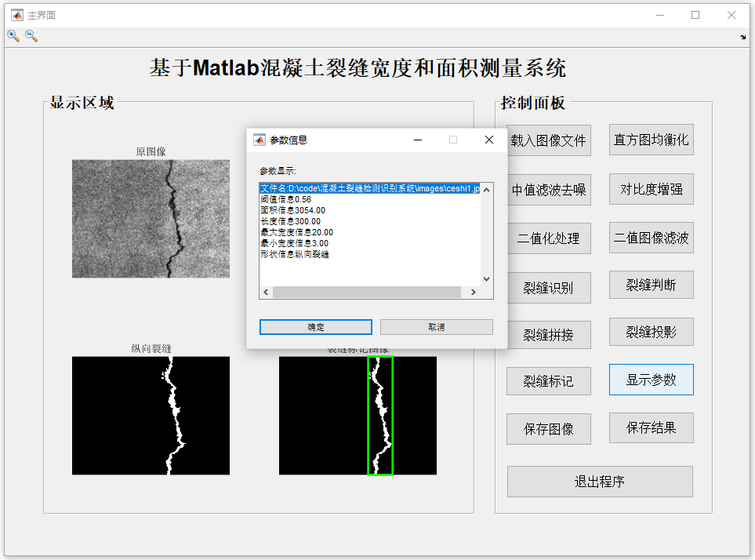This screenshot has height=560, width=755.
Task: Click the horizontal scrollbar thumb in listbox
Action: pos(367,293)
